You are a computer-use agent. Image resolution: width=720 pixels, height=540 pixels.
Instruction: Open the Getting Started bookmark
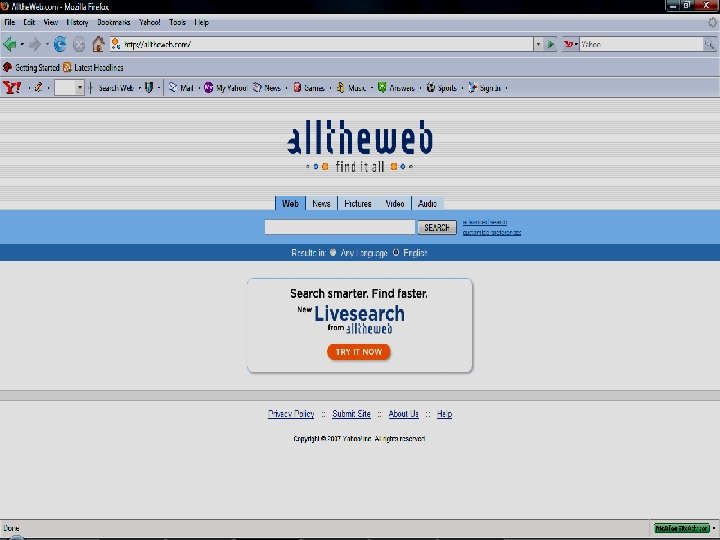31,68
